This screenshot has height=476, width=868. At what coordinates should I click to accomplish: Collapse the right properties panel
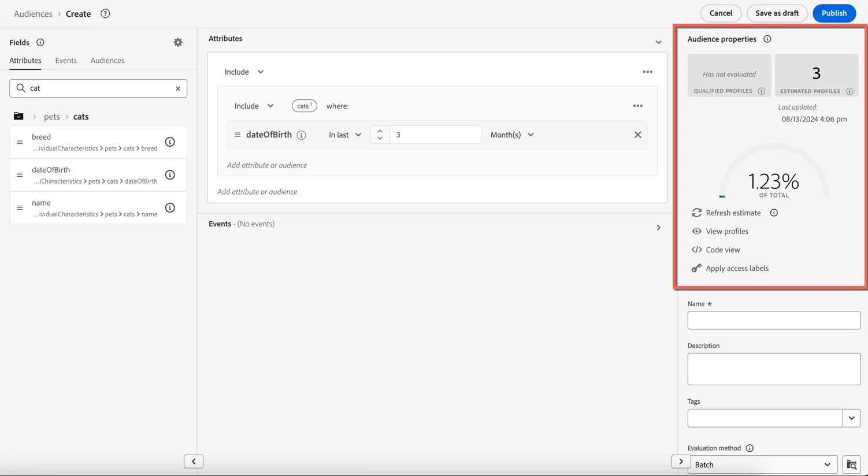(681, 462)
